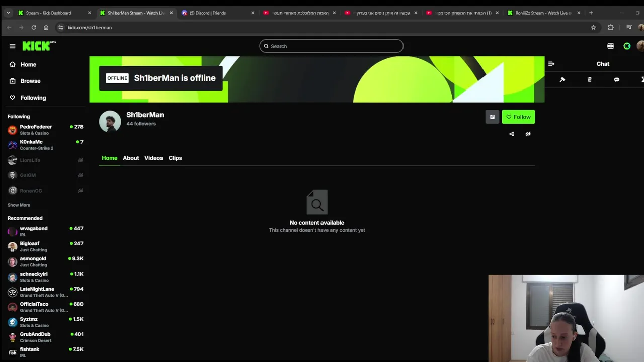
Task: Click the 44 followers text
Action: pyautogui.click(x=141, y=124)
